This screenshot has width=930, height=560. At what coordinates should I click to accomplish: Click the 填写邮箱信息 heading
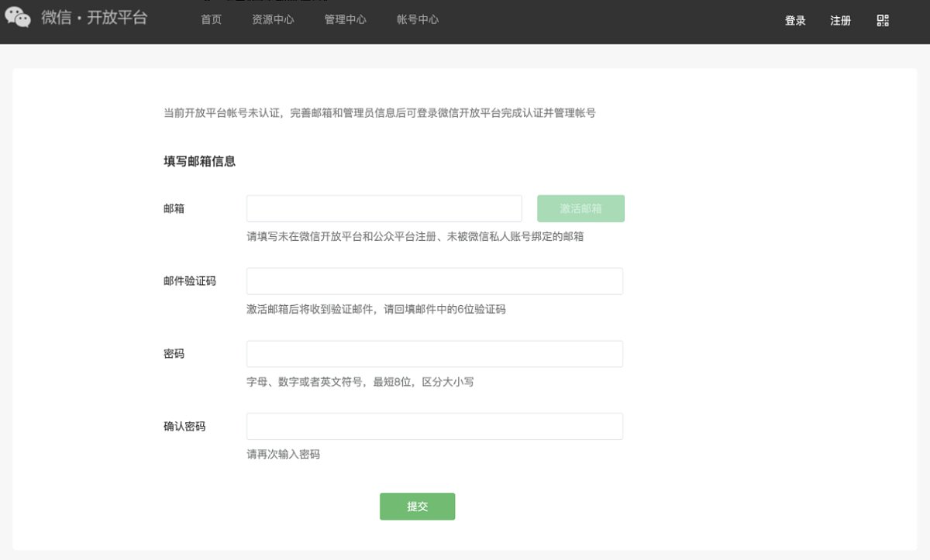coord(199,162)
